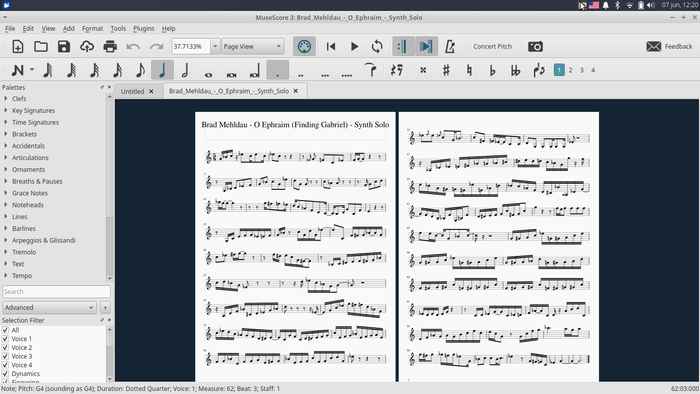This screenshot has height=394, width=700.
Task: Create a new score with toolbar icon
Action: [x=18, y=46]
